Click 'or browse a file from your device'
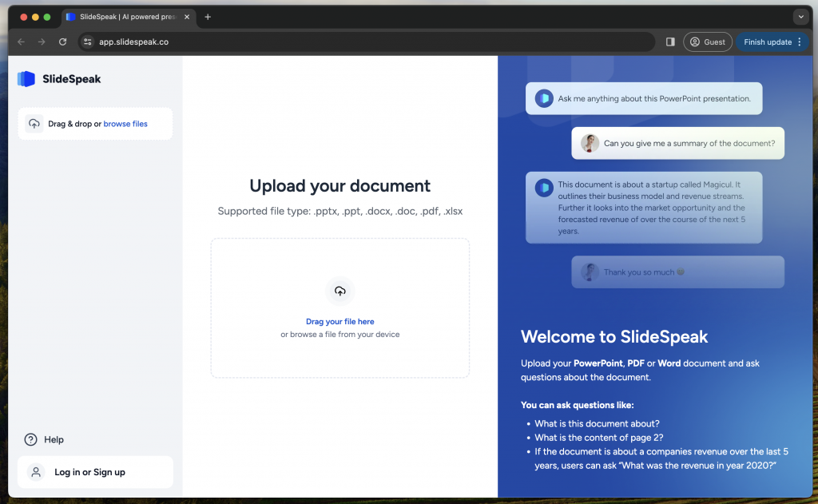Viewport: 818px width, 504px height. [x=340, y=335]
